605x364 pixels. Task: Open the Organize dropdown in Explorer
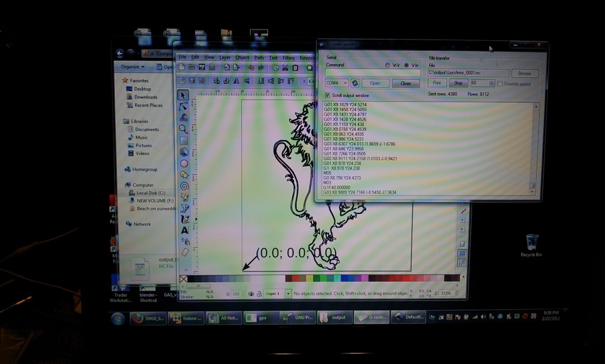click(133, 67)
